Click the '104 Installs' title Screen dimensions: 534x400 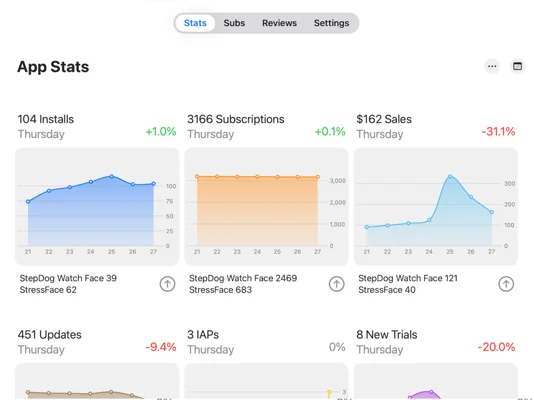point(46,119)
